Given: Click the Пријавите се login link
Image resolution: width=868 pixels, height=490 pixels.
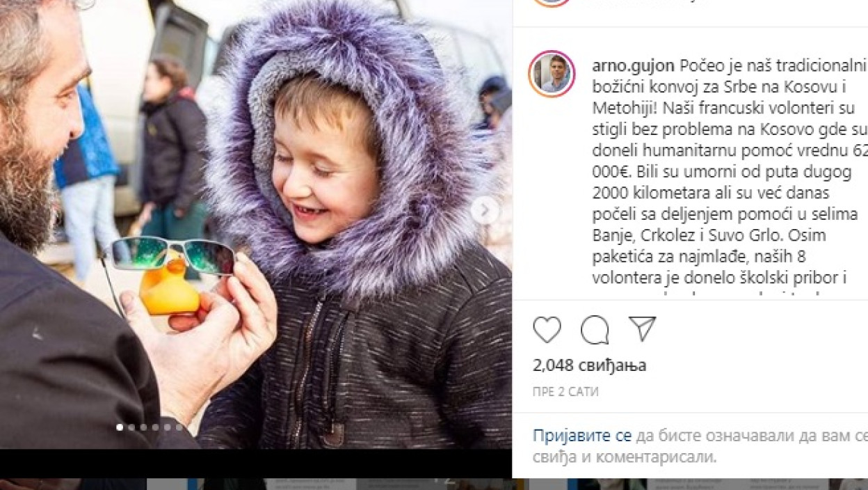Looking at the screenshot, I should click(582, 436).
